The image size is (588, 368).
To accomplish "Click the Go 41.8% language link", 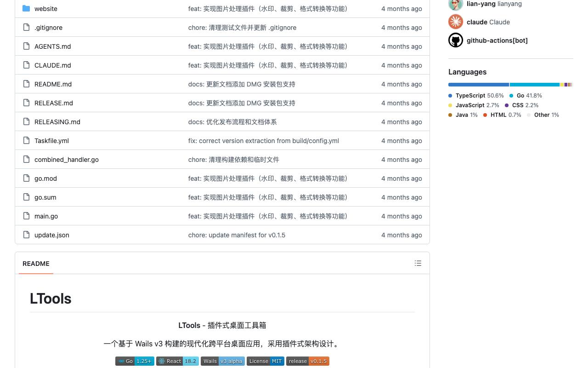I will 526,96.
